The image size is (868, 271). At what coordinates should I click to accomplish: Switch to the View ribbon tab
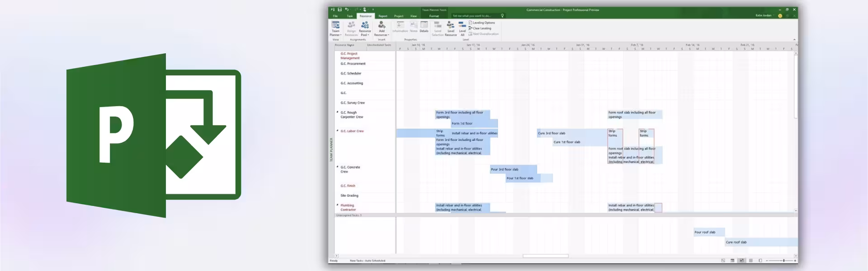click(413, 16)
